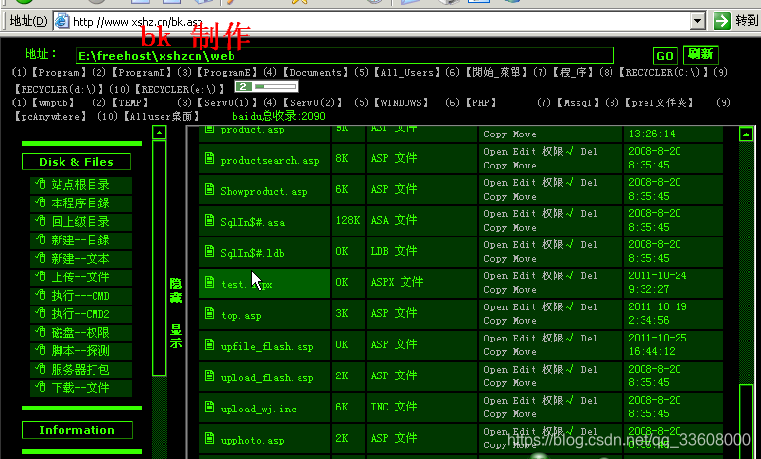The width and height of the screenshot is (761, 459).
Task: Click 隐藏 to hide the sidebar
Action: click(176, 290)
